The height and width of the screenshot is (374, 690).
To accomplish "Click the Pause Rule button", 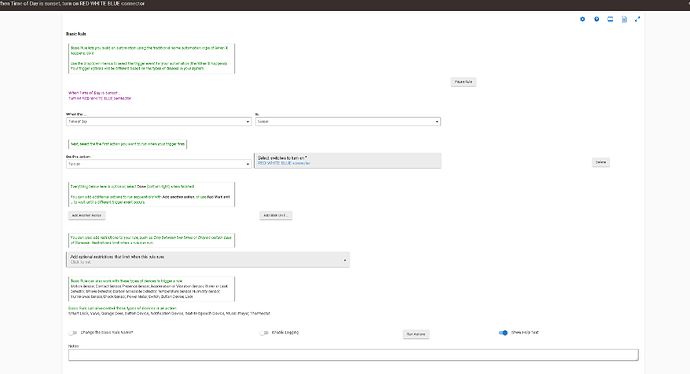I will pyautogui.click(x=463, y=82).
